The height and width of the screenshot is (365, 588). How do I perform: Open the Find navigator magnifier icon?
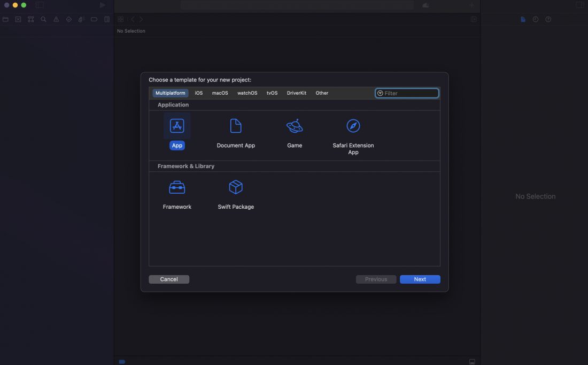tap(43, 19)
